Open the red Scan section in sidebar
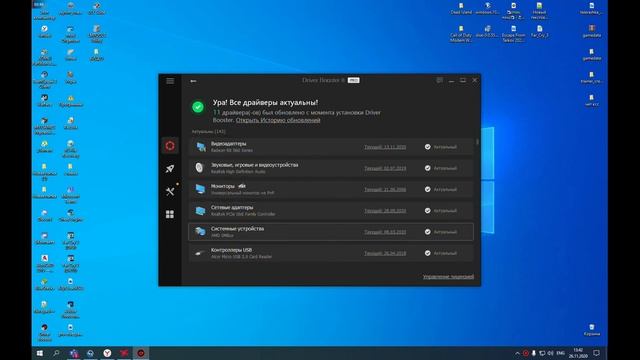 click(170, 146)
